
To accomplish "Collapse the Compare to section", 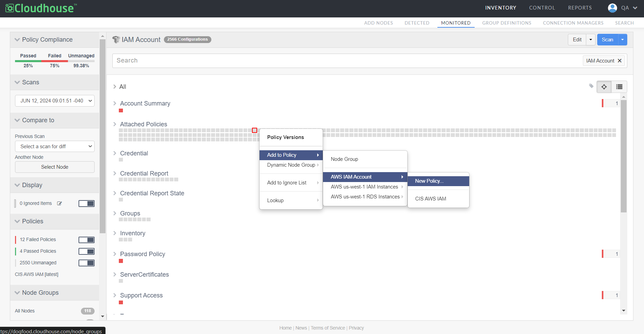I will (17, 120).
